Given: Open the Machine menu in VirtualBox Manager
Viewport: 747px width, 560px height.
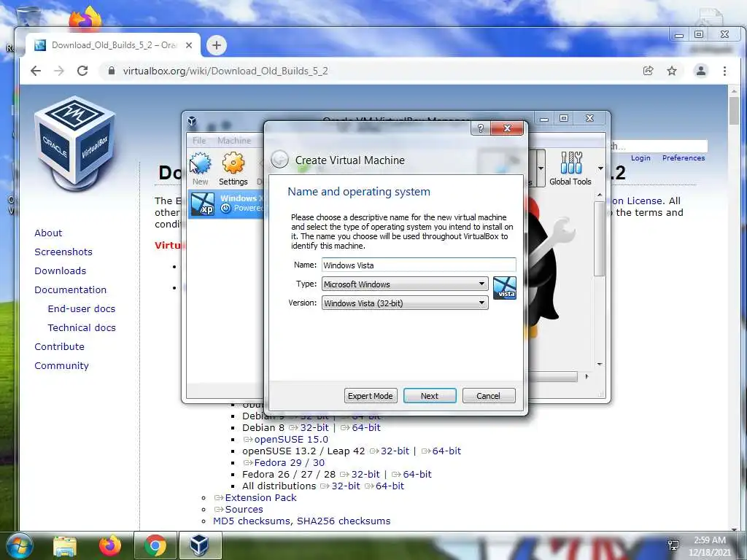Looking at the screenshot, I should 234,141.
